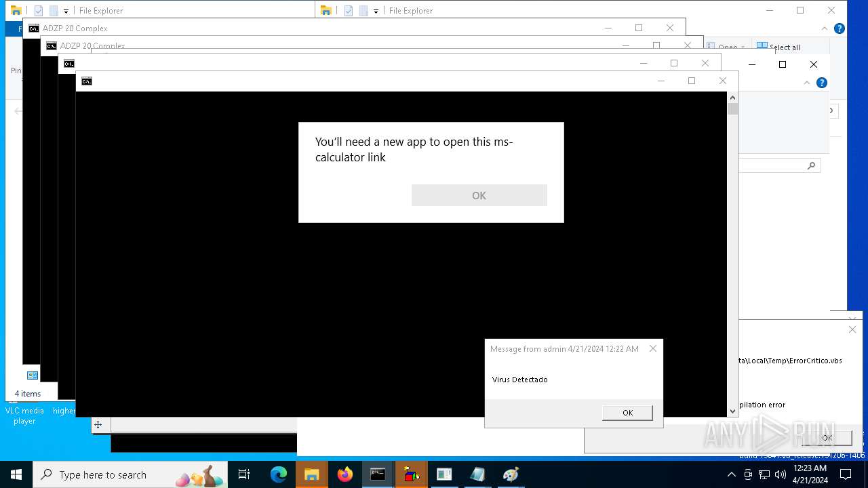Image resolution: width=868 pixels, height=488 pixels.
Task: Minimize the frontmost command window
Action: pos(660,81)
